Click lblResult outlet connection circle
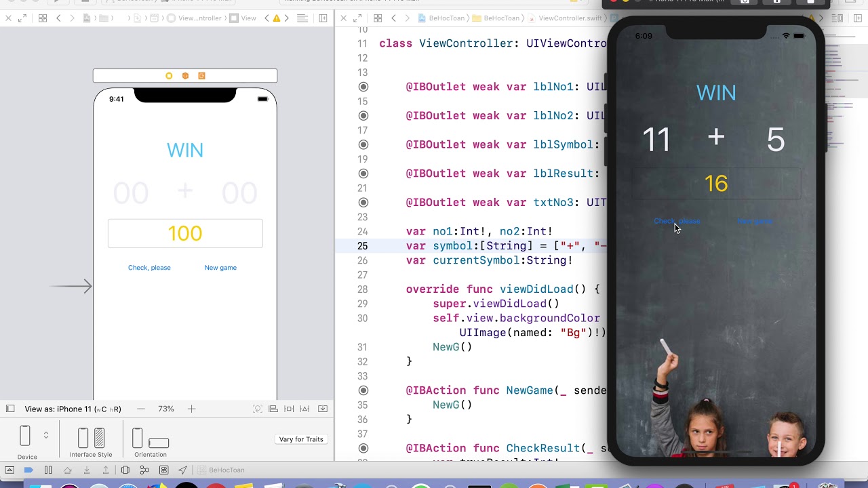Screen dimensions: 868x488 [x=363, y=174]
